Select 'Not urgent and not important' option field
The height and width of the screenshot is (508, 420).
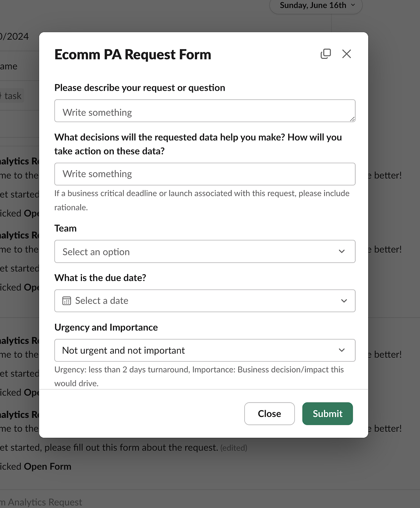click(x=205, y=350)
